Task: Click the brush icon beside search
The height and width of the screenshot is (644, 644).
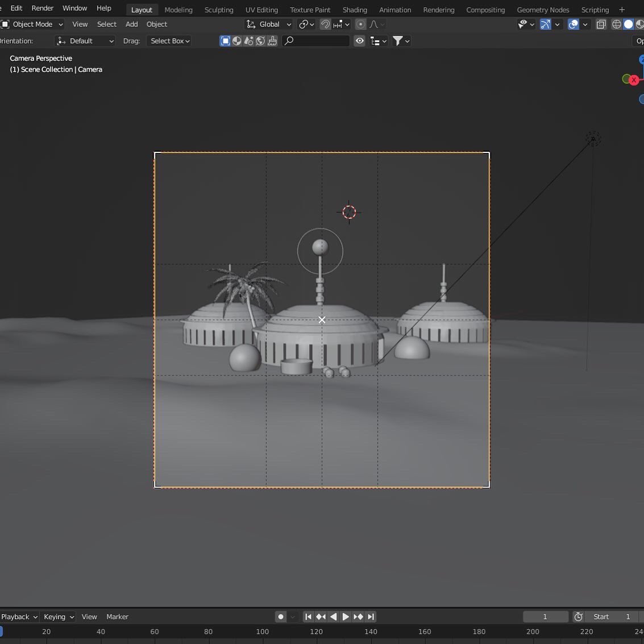Action: tap(272, 41)
